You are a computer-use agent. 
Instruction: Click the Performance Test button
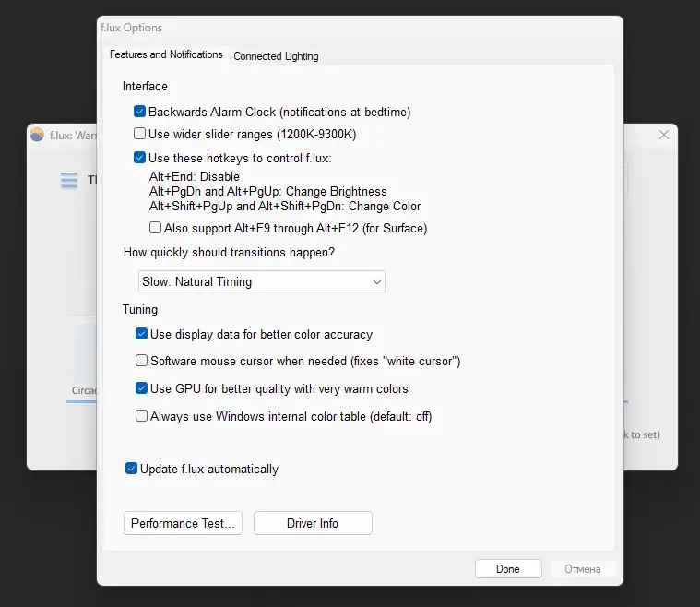[183, 523]
